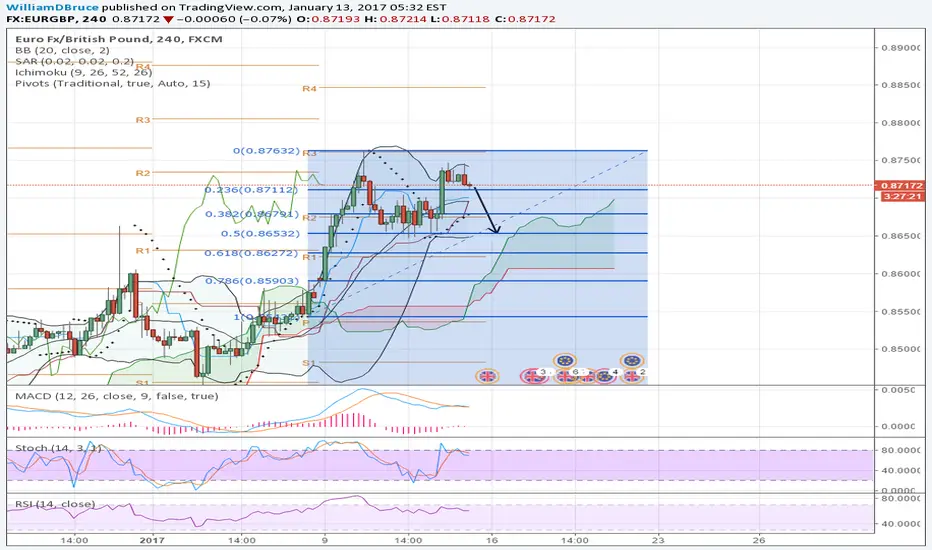Click the 0.618(0.86272) Fibonacci level label
The width and height of the screenshot is (932, 550).
pos(251,253)
